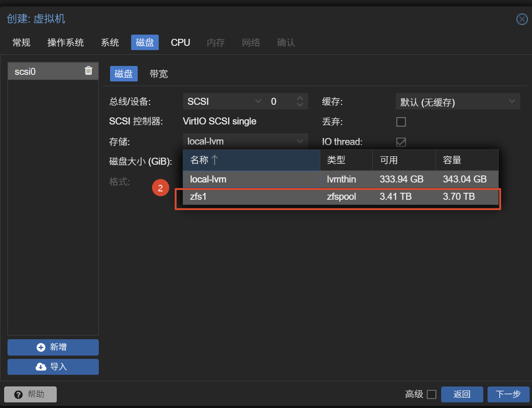Click the question mark help icon
532x408 pixels.
[x=18, y=394]
